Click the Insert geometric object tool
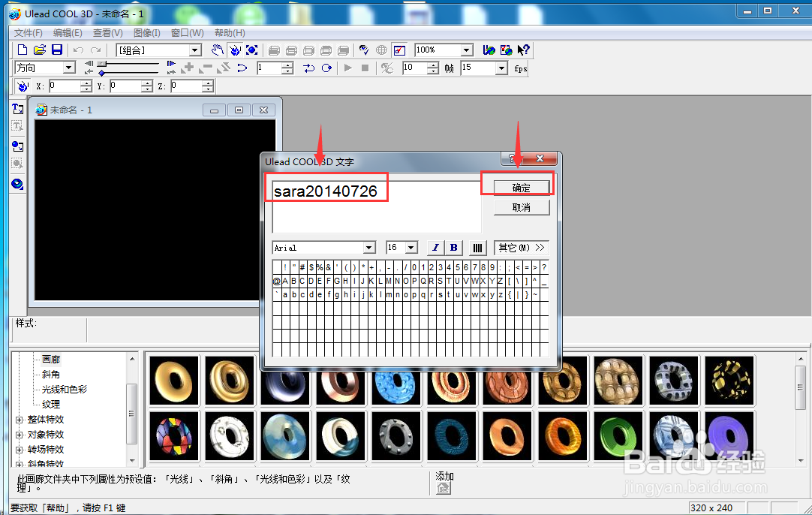The width and height of the screenshot is (812, 515). tap(17, 184)
